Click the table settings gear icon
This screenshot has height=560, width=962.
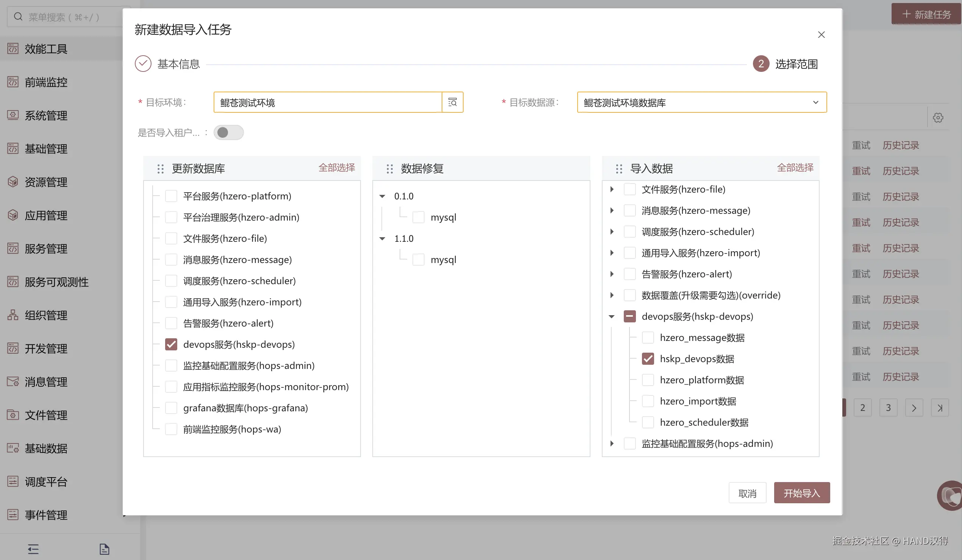click(x=938, y=118)
